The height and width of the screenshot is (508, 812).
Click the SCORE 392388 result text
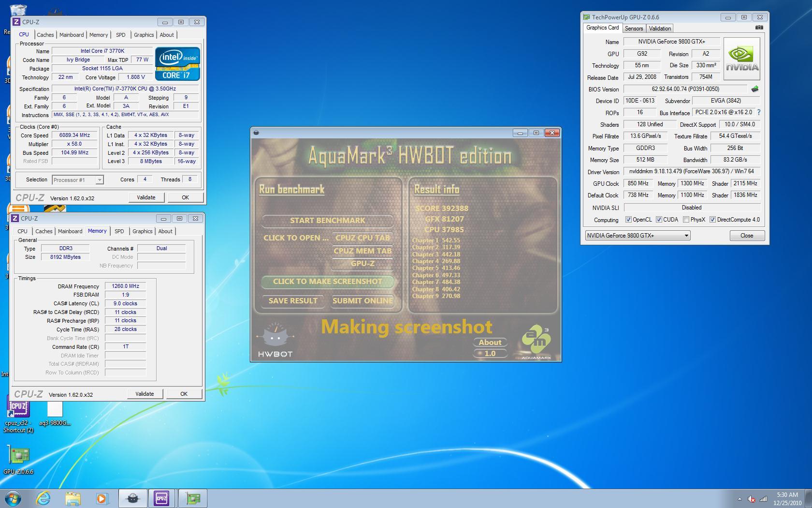click(442, 209)
